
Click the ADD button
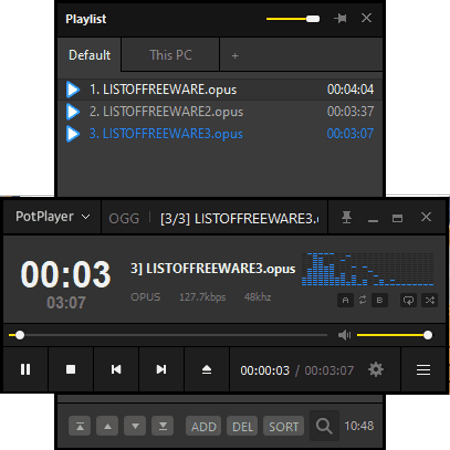coord(203,426)
